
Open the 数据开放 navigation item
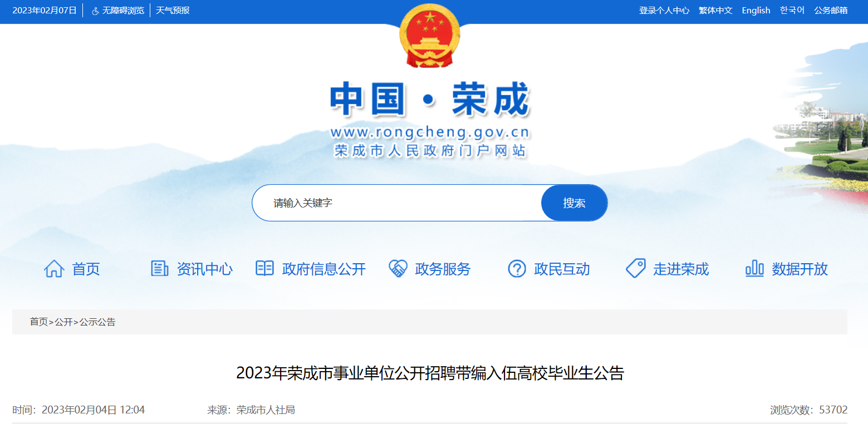click(x=800, y=269)
